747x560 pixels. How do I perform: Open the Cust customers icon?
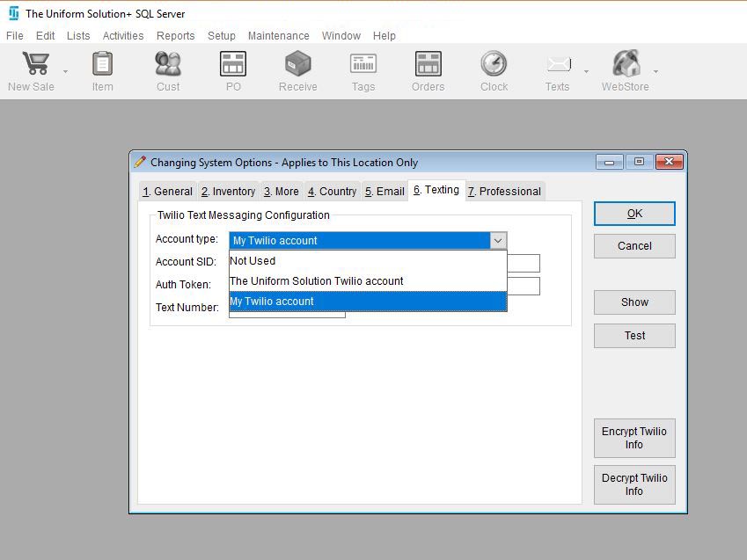point(168,63)
